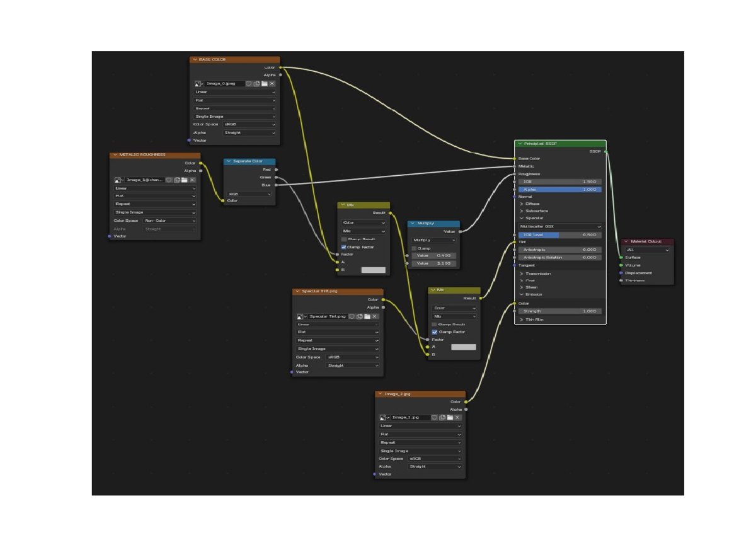This screenshot has width=756, height=535.
Task: Click the Separate Color node title
Action: [x=248, y=161]
